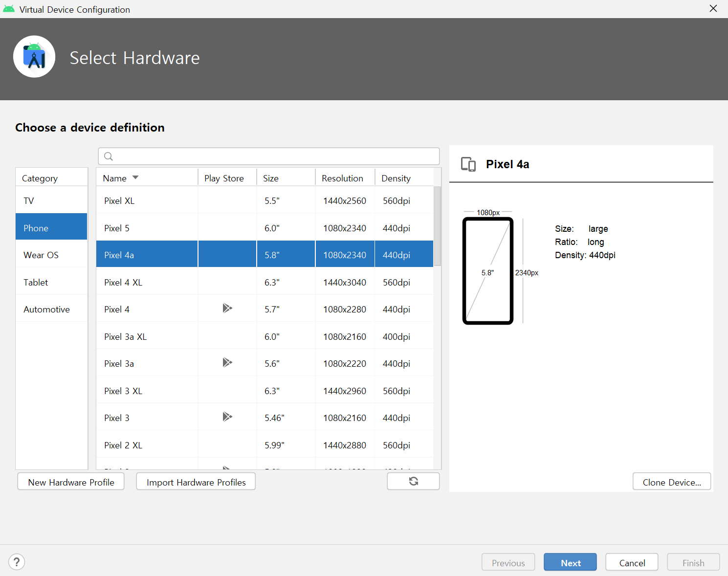The image size is (728, 576).
Task: Select the Pixel 4a device row
Action: pyautogui.click(x=265, y=255)
